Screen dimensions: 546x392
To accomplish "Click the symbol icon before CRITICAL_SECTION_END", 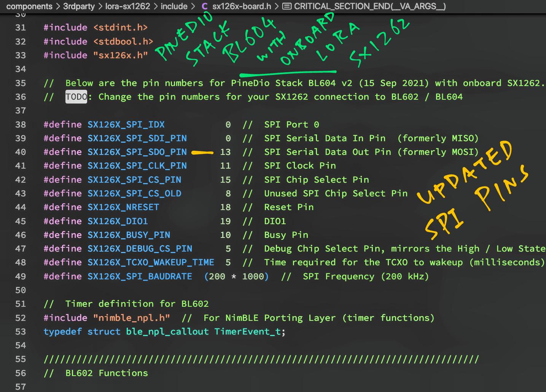I will [287, 6].
